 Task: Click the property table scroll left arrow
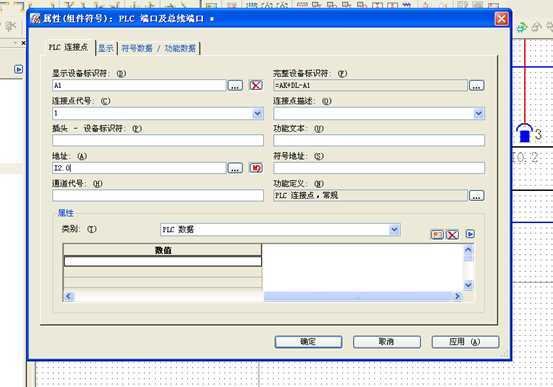coord(69,296)
